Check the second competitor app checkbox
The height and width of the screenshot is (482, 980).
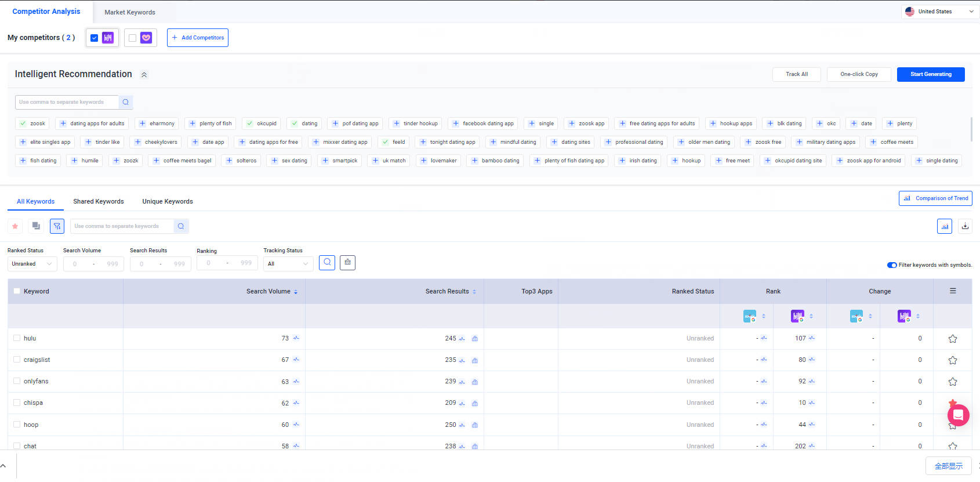(132, 38)
